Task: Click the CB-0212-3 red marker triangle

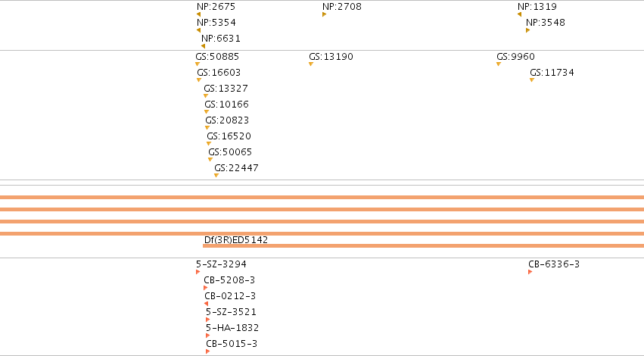Action: [x=206, y=304]
